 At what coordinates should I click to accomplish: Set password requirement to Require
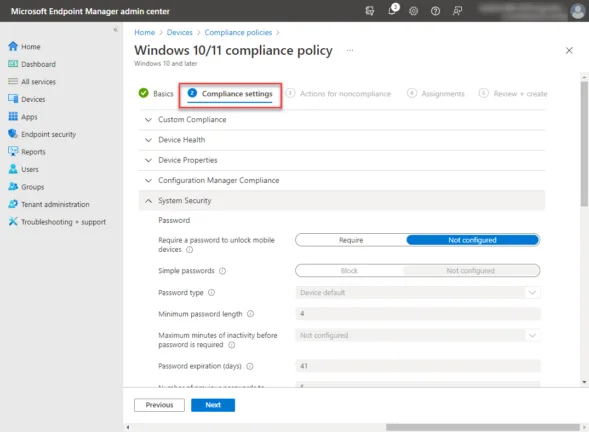pyautogui.click(x=351, y=240)
